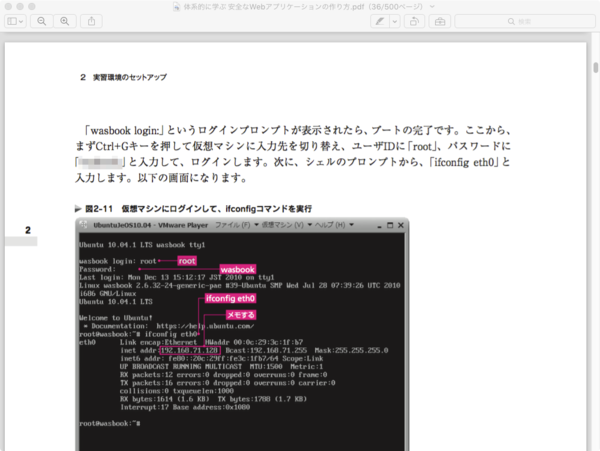Click the PDF document icon in title bar
This screenshot has height=451, width=600.
pyautogui.click(x=176, y=7)
